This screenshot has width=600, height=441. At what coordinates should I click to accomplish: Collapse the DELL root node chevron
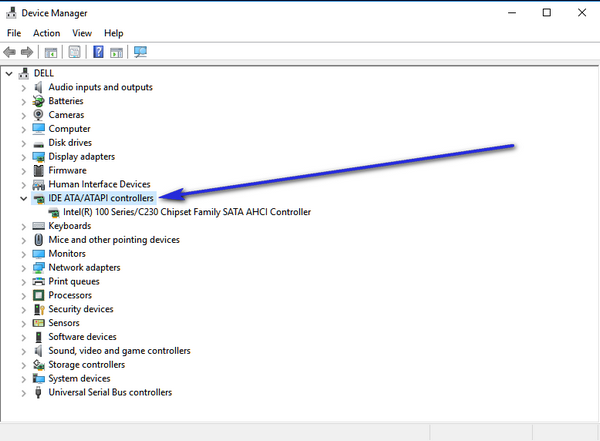click(x=9, y=73)
